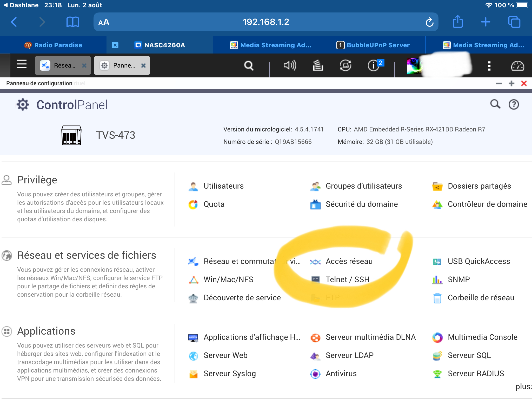Open external devices icon in toolbar
This screenshot has width=532, height=399.
click(345, 65)
